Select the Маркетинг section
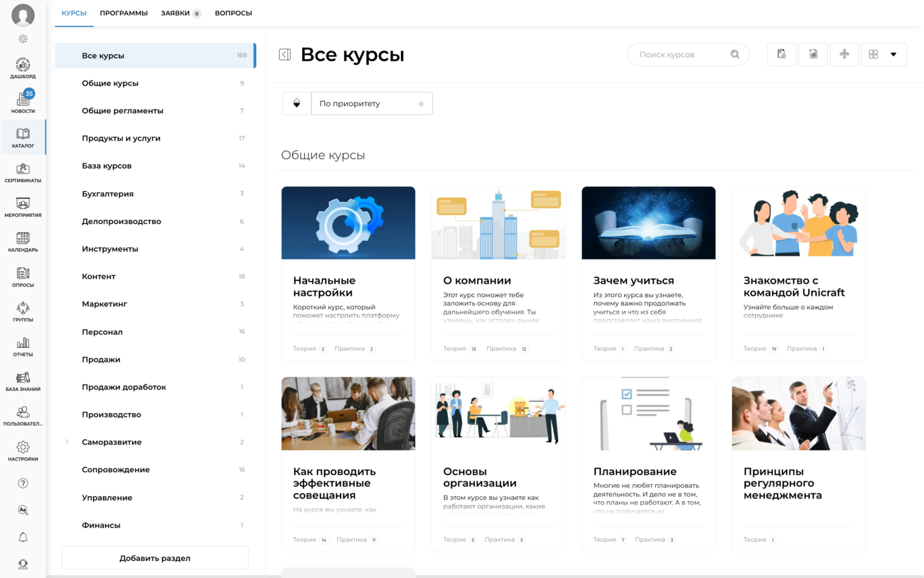This screenshot has width=924, height=578. point(155,304)
